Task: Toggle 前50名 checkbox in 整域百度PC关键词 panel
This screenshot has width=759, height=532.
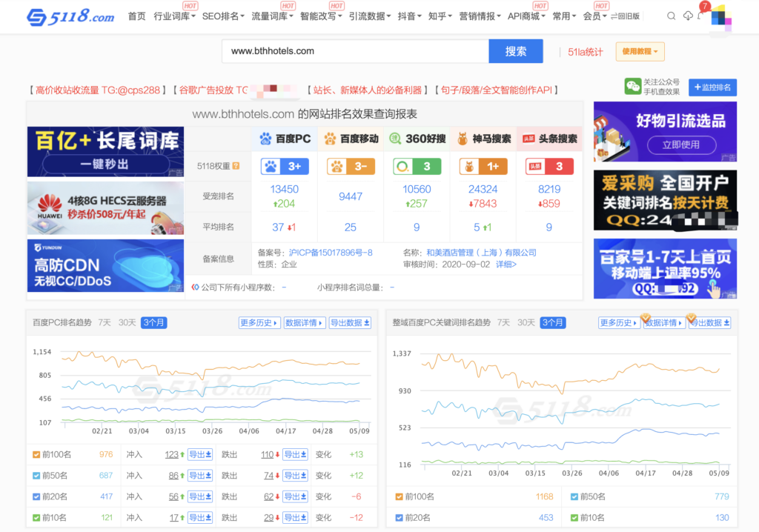Action: pos(574,496)
